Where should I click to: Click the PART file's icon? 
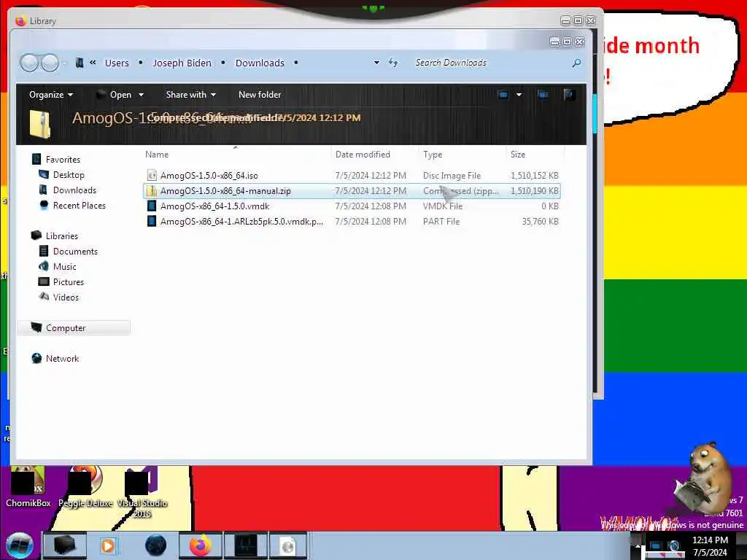(152, 222)
